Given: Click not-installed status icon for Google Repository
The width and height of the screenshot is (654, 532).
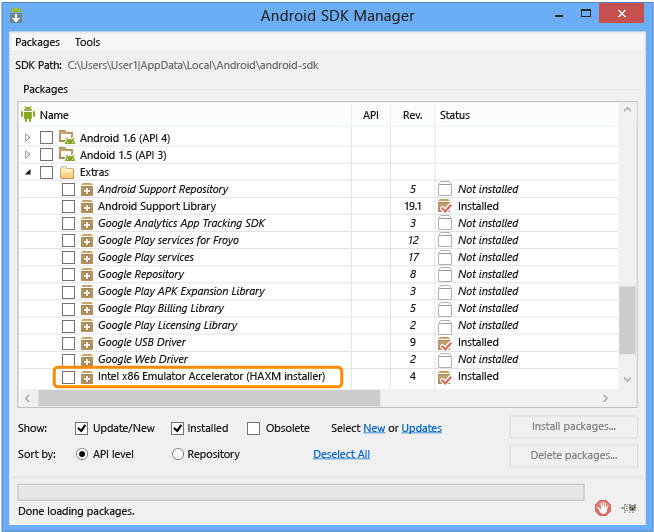Looking at the screenshot, I should pyautogui.click(x=445, y=275).
